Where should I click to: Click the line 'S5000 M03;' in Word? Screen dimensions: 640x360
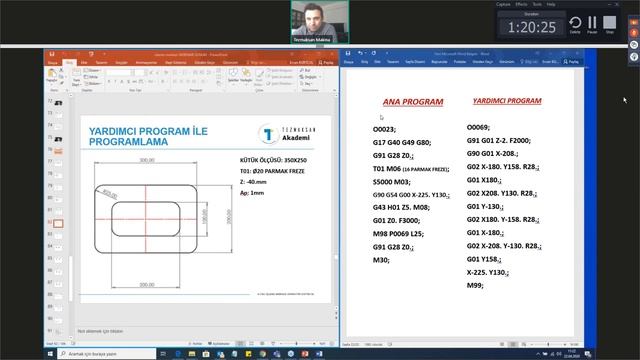pyautogui.click(x=391, y=182)
